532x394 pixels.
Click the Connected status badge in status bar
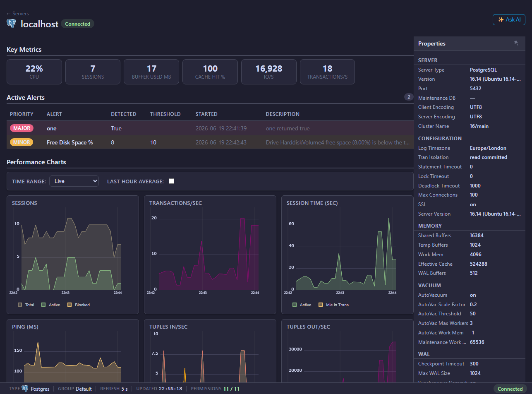tap(510, 389)
